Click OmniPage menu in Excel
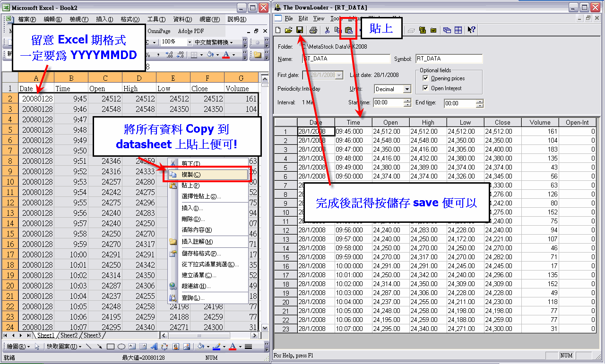This screenshot has width=605, height=364. click(159, 31)
